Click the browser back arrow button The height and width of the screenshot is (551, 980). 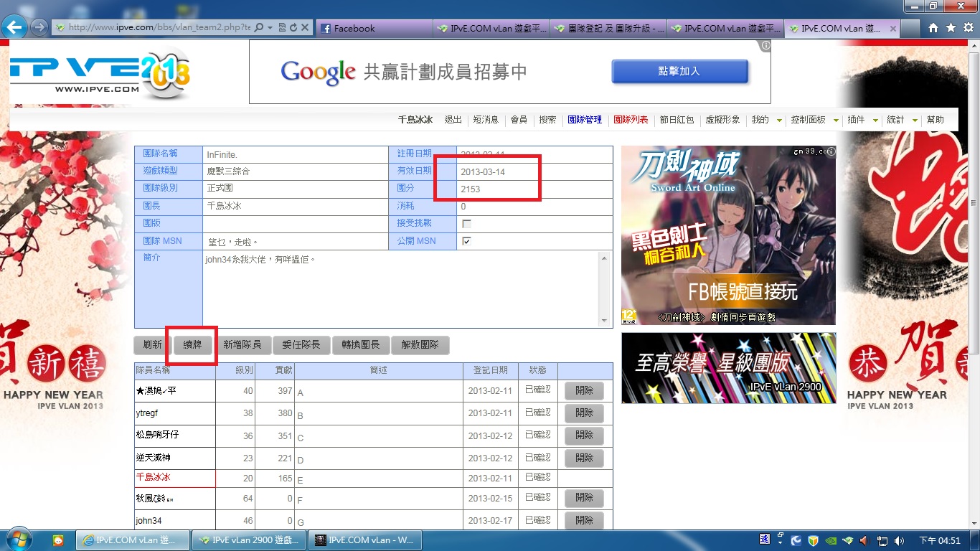[x=15, y=28]
